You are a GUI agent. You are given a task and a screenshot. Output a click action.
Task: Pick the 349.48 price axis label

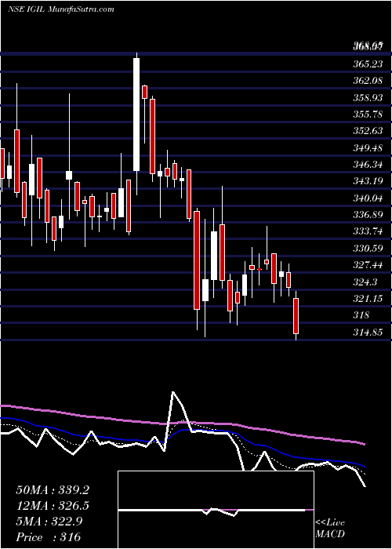[368, 147]
